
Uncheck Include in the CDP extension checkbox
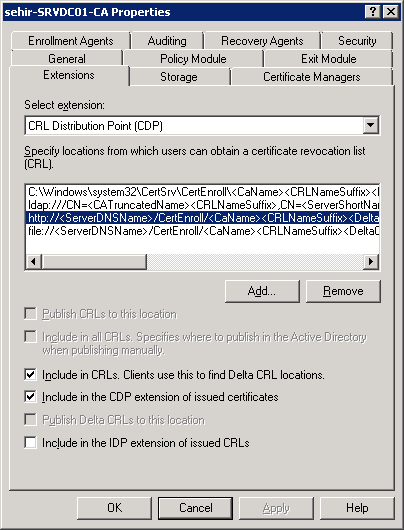(x=30, y=396)
